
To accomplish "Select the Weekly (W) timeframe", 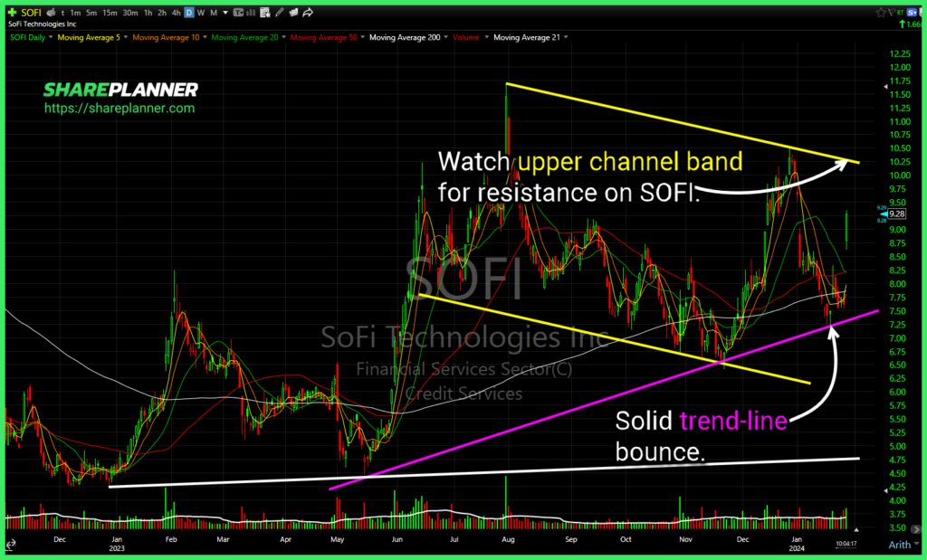I will pyautogui.click(x=201, y=13).
